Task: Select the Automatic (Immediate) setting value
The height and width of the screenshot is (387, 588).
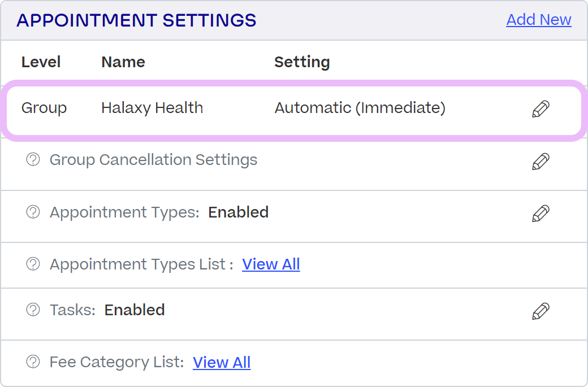Action: tap(360, 108)
